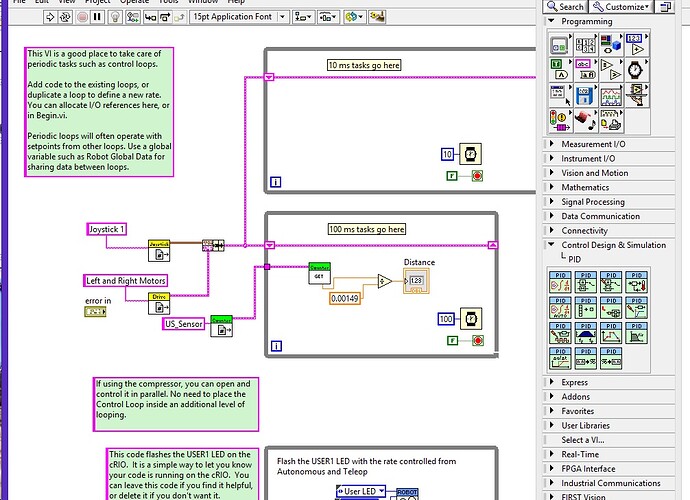Open the Comparison subpalette

tap(611, 70)
